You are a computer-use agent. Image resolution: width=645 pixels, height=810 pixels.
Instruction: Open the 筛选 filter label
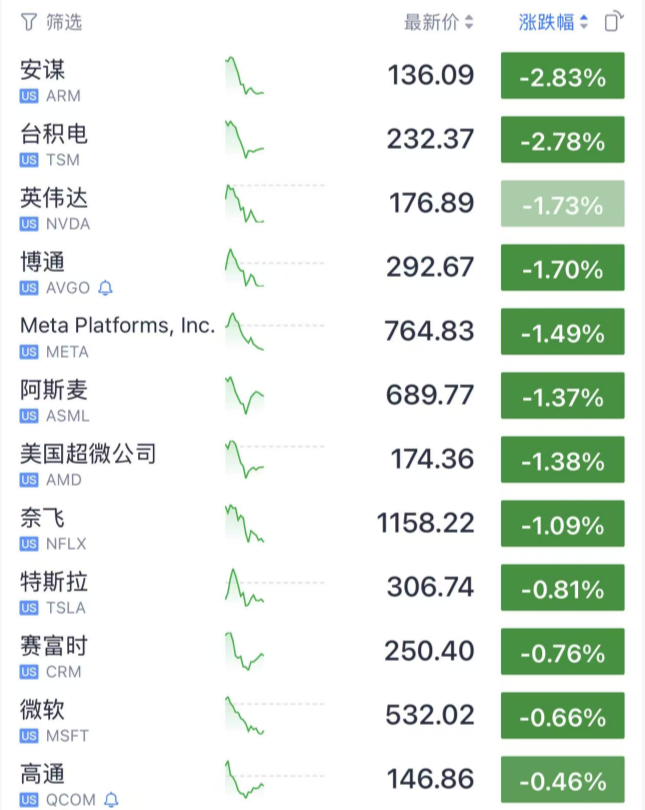coord(63,22)
